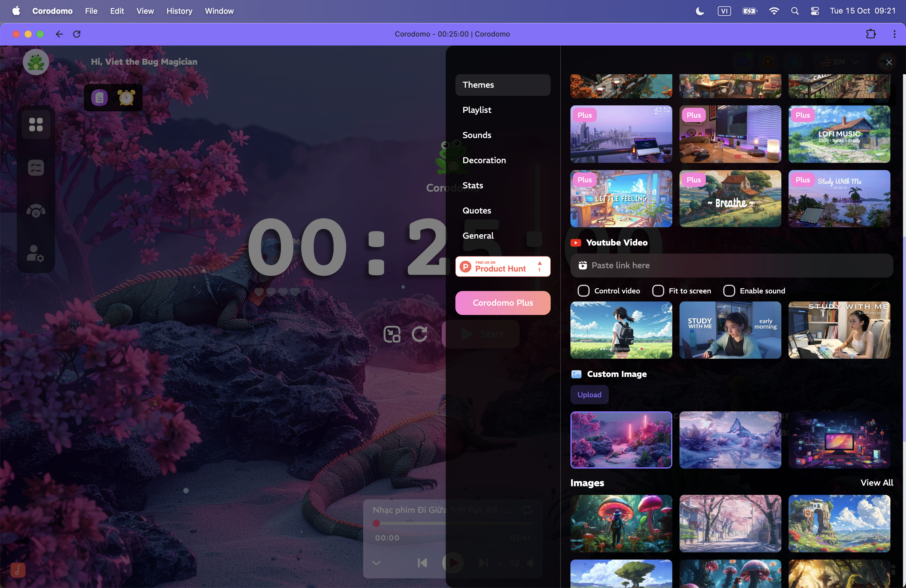
Task: Open the dashboard grid icon in sidebar
Action: (36, 124)
